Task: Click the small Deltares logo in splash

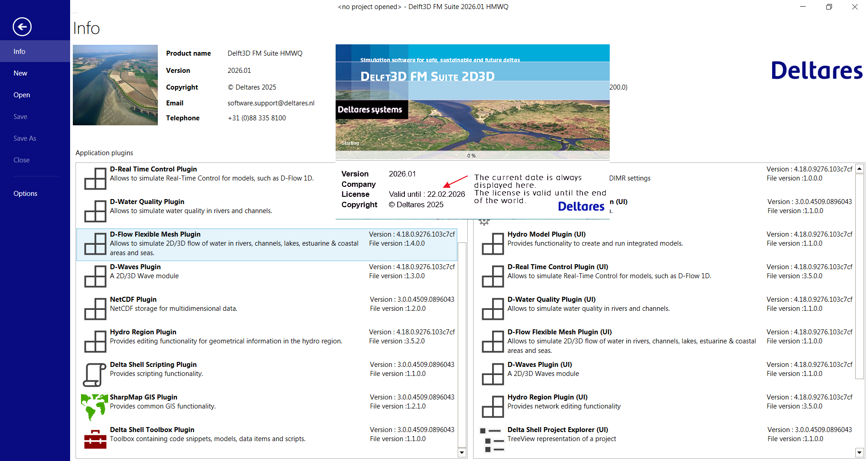Action: [581, 206]
